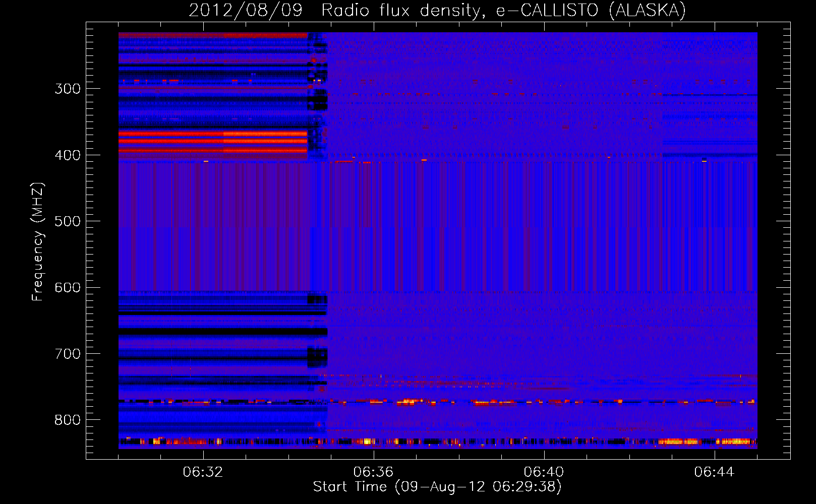Click the 06:32 time tick label
Screen dimensions: 816x504
(203, 472)
